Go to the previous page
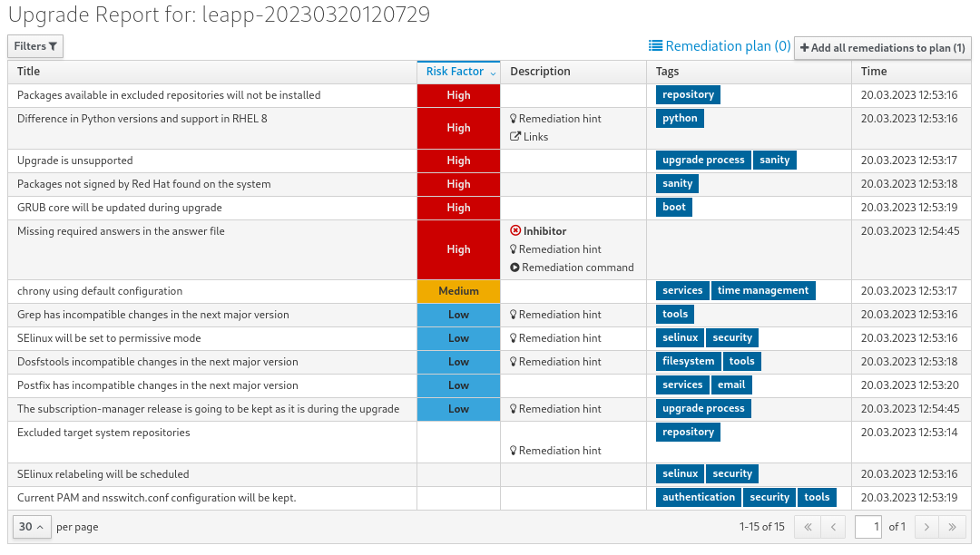The width and height of the screenshot is (980, 555). point(833,527)
